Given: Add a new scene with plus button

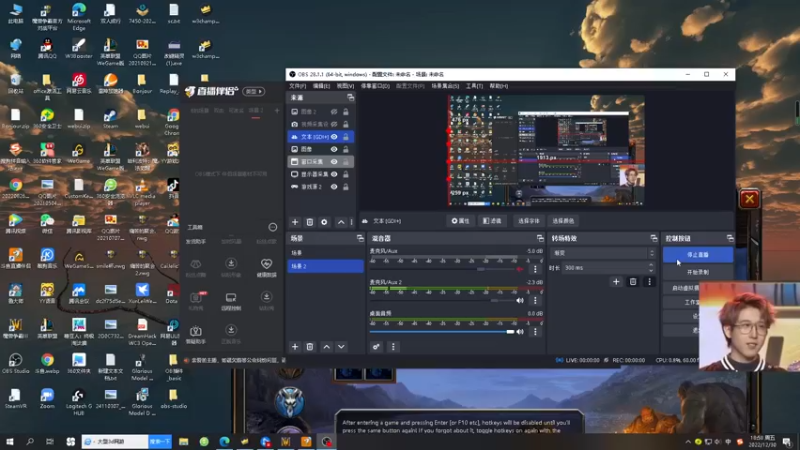Looking at the screenshot, I should [295, 347].
